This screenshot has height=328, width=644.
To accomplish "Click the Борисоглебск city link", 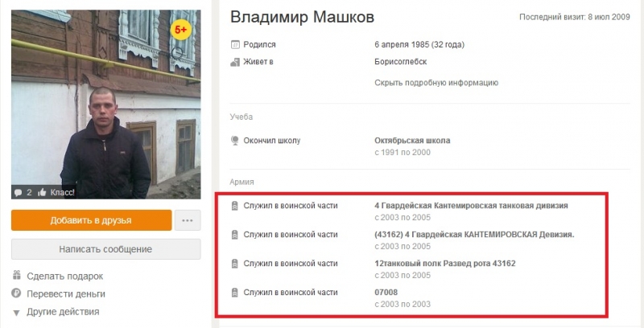I will coord(400,62).
